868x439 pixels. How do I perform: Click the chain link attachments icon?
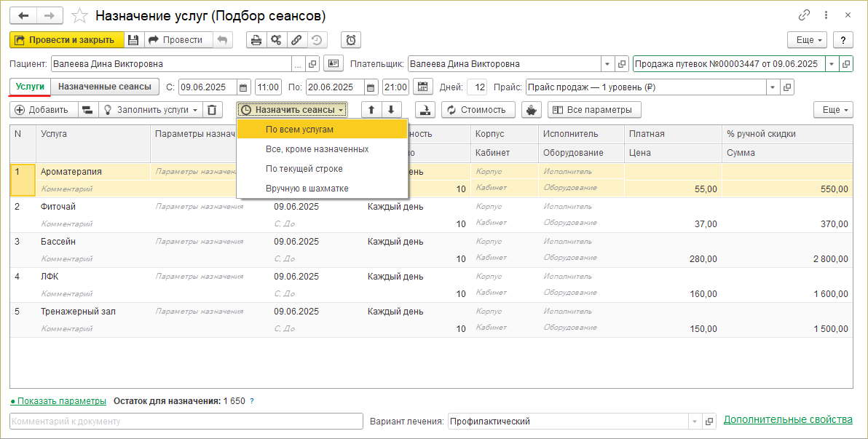[296, 40]
